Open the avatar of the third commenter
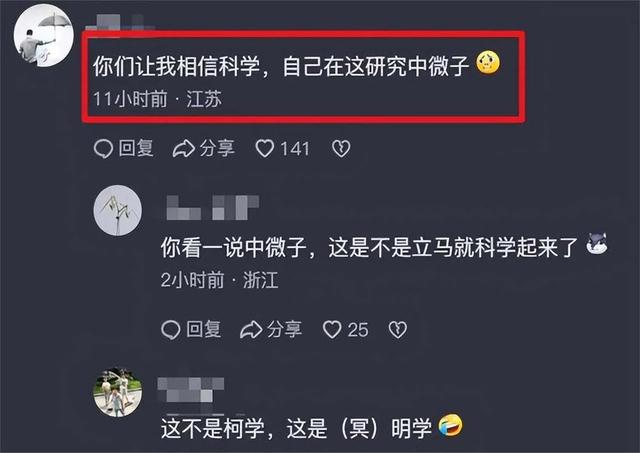 tap(118, 392)
